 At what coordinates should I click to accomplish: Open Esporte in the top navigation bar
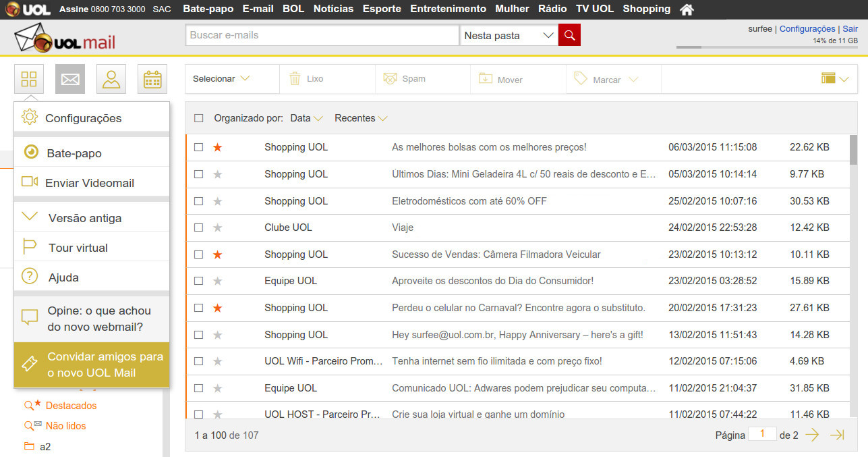(x=382, y=9)
